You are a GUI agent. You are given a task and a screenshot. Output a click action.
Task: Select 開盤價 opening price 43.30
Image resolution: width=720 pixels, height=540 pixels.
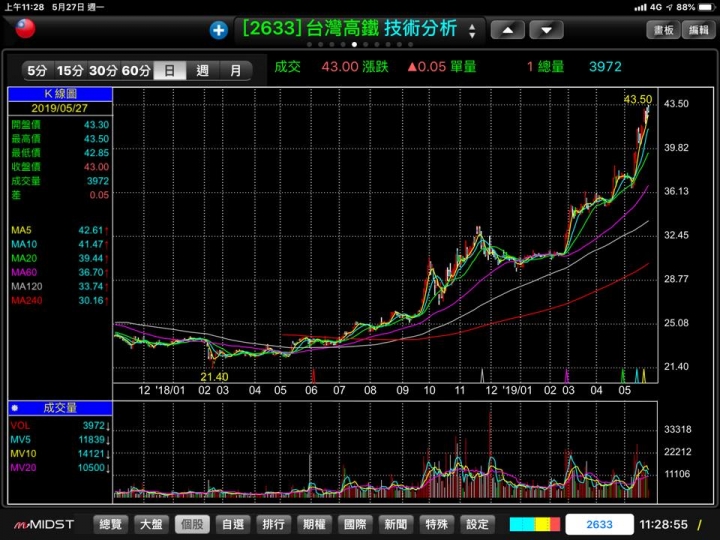point(96,124)
